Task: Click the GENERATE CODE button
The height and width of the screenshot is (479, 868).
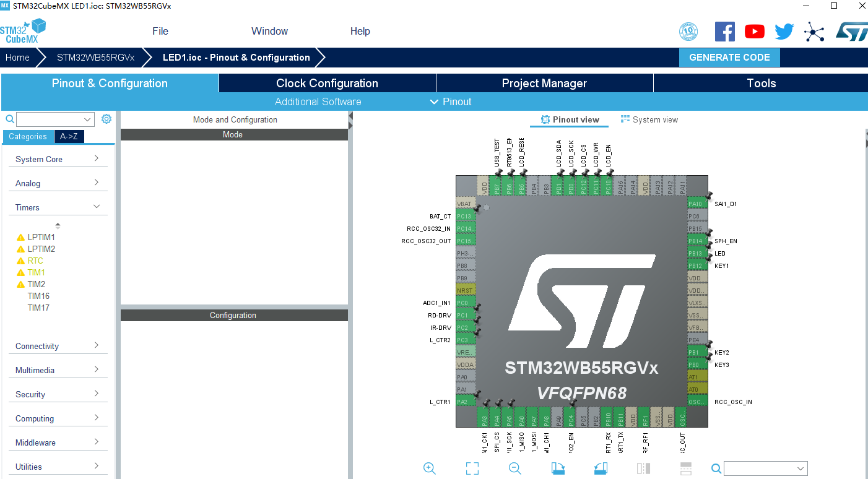Action: point(729,57)
